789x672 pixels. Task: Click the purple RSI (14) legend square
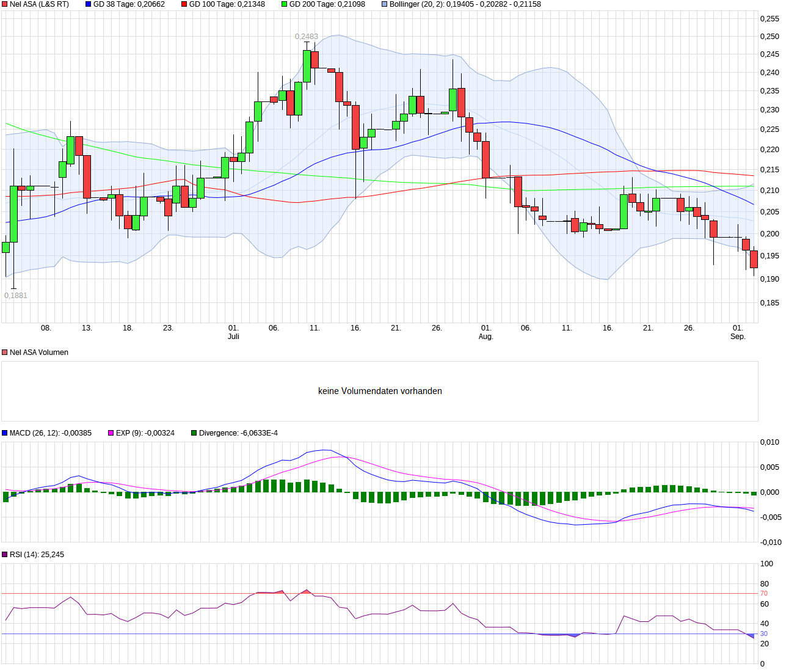pos(5,555)
